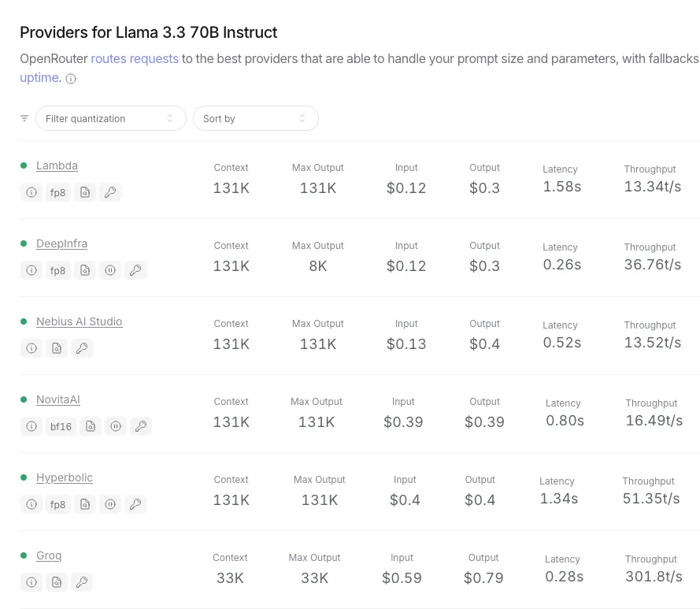Open the document policy icon for Lambda
Screen dimensions: 700x609
pos(85,192)
